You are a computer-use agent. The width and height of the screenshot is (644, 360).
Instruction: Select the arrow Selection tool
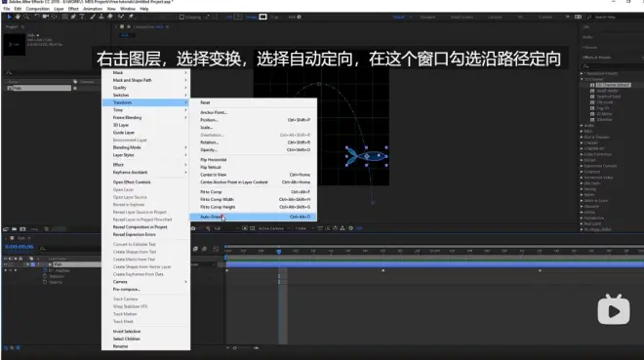point(9,17)
